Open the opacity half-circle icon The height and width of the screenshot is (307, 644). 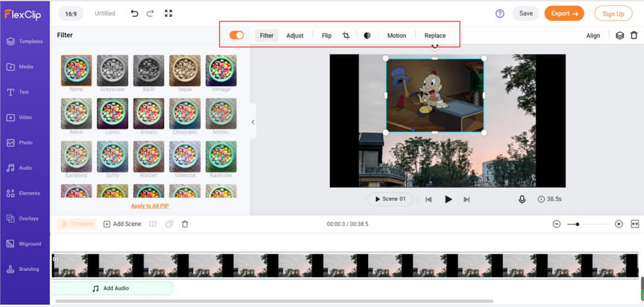367,35
